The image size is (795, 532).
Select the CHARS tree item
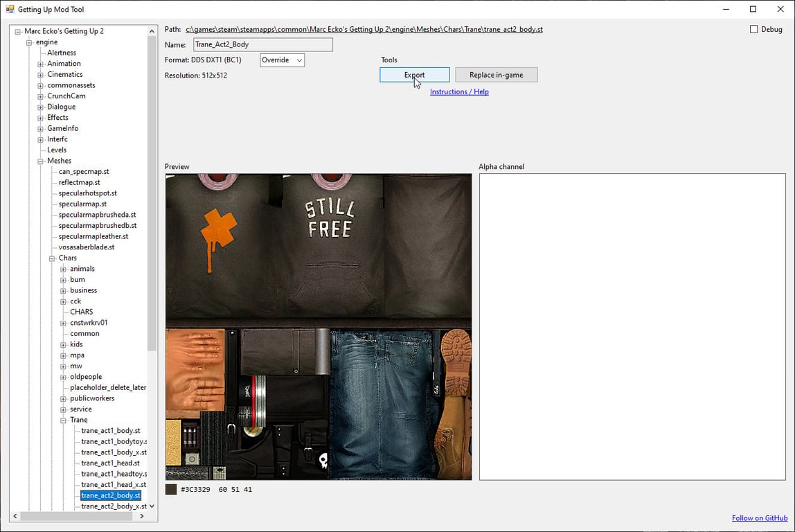(x=82, y=312)
